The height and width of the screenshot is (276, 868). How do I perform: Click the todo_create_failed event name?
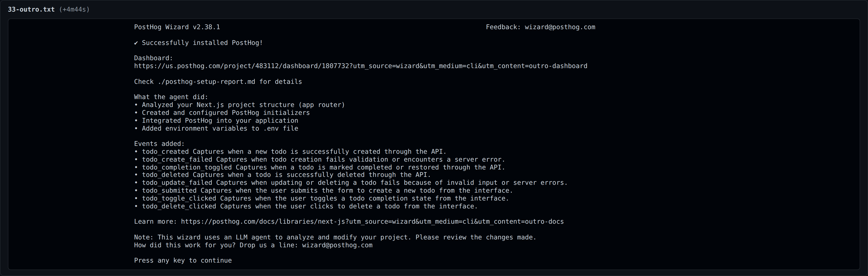(x=177, y=160)
